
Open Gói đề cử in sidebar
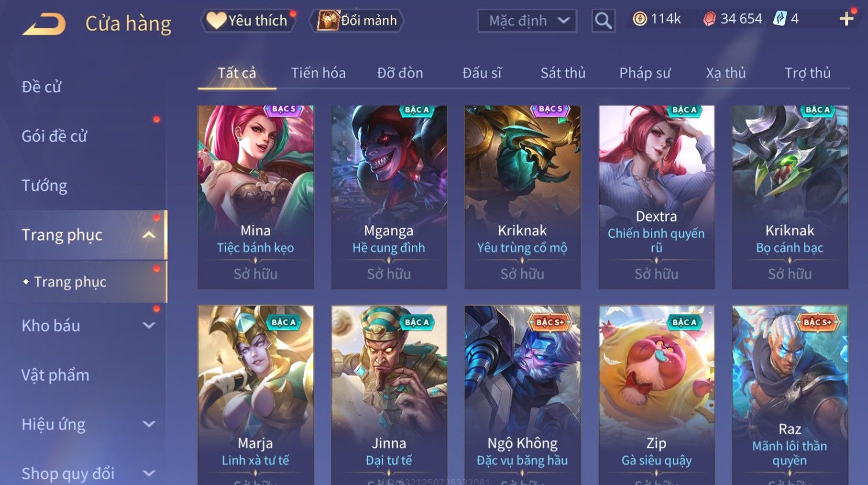click(x=54, y=136)
